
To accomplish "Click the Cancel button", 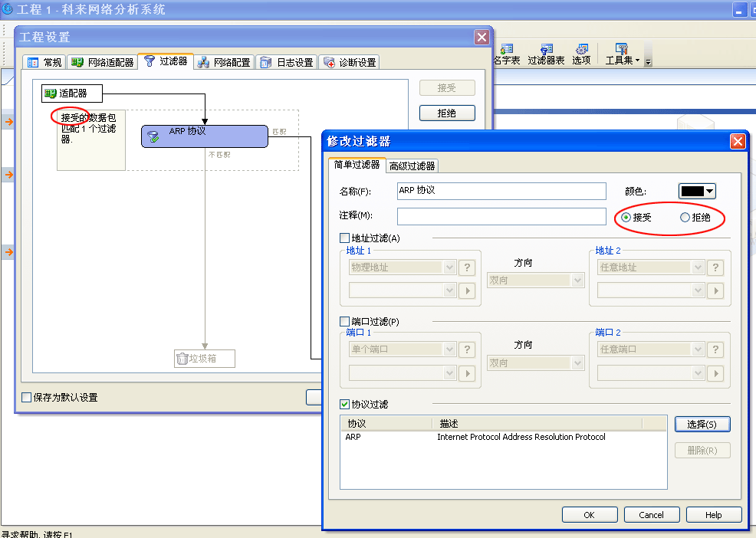I will click(x=652, y=515).
